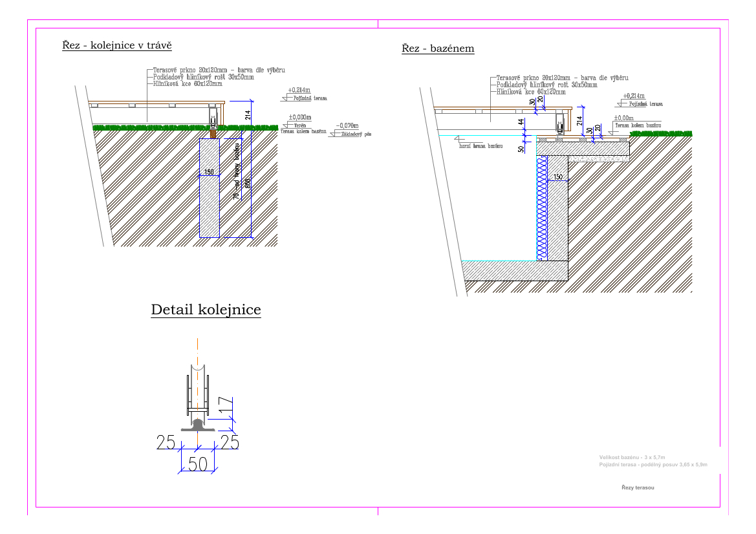The height and width of the screenshot is (534, 756).
Task: Select the blue wavy insulation strip by the pool wall
Action: point(541,208)
